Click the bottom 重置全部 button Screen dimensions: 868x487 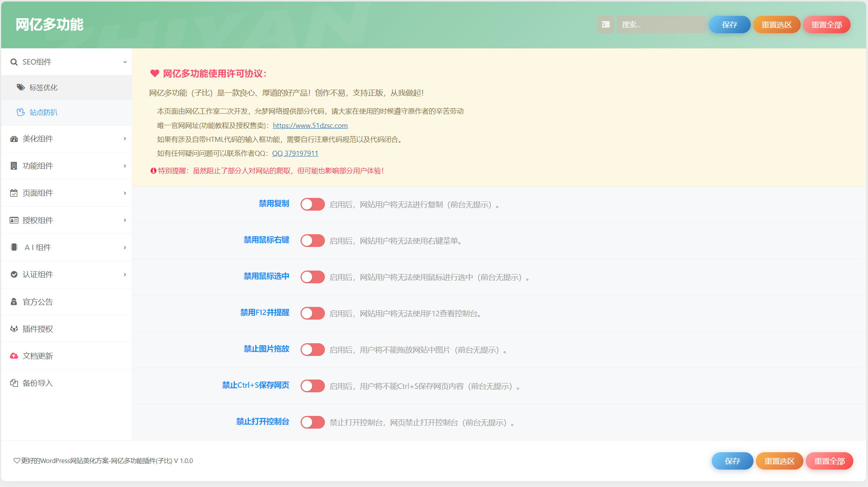coord(829,461)
